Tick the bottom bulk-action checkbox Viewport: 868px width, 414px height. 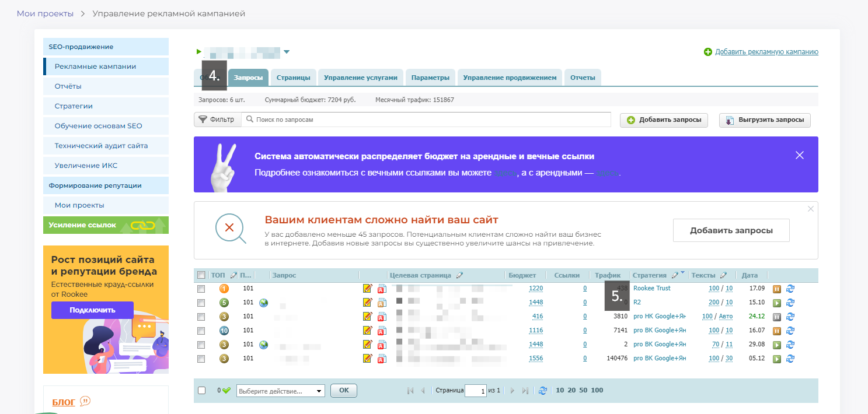click(201, 390)
